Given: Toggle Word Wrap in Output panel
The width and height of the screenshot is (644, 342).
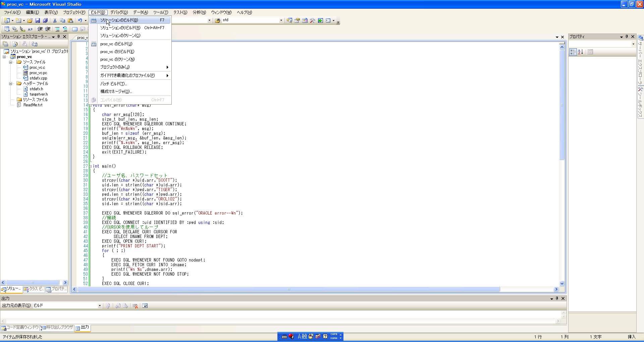Looking at the screenshot, I should coord(145,306).
